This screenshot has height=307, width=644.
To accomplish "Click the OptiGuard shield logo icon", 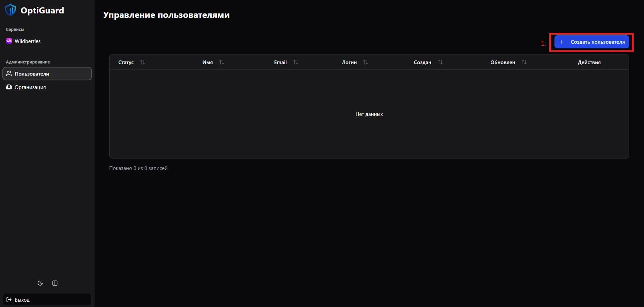I will pyautogui.click(x=10, y=10).
